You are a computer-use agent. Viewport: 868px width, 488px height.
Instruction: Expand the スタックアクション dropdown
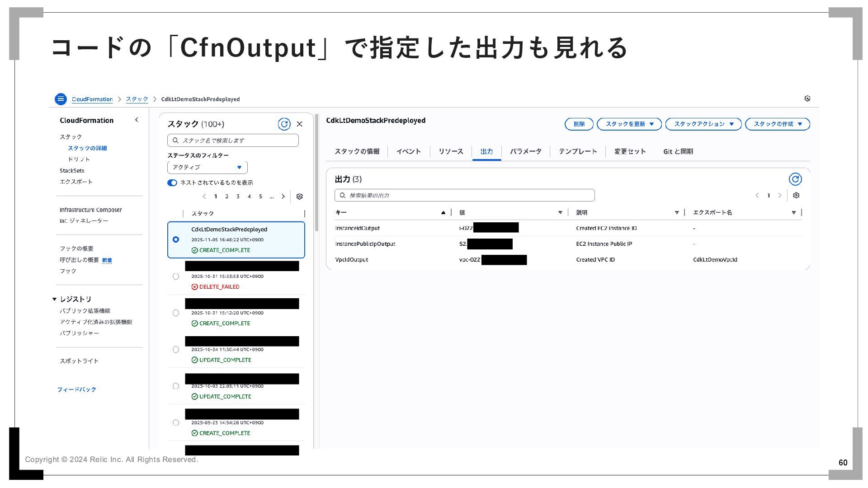703,124
